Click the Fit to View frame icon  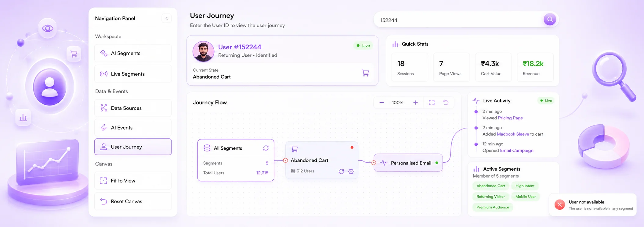[103, 181]
